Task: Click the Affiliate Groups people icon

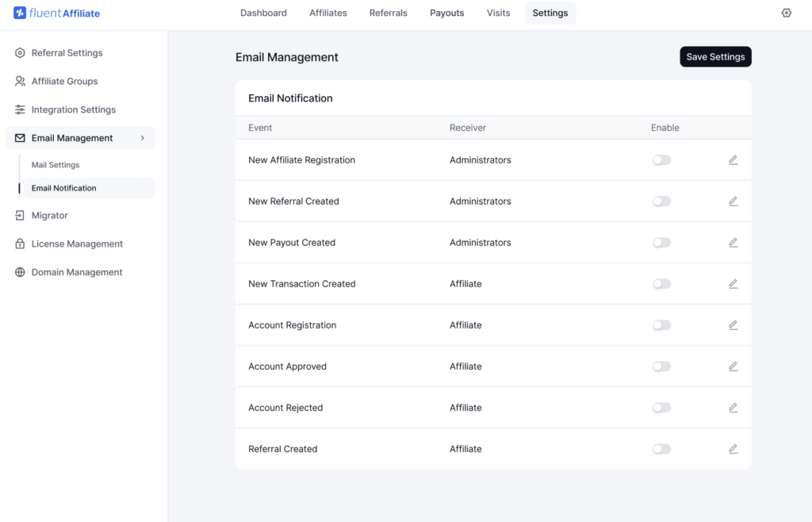Action: point(20,81)
